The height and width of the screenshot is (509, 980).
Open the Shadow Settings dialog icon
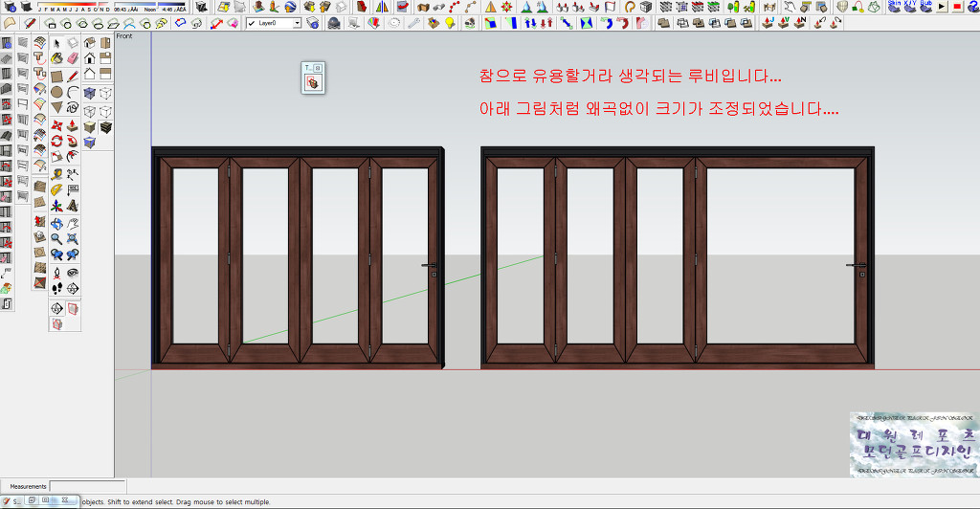10,7
